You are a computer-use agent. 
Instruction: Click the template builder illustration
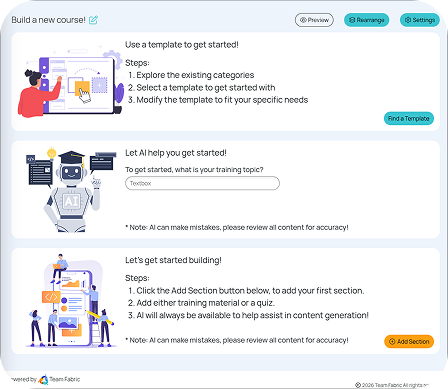(71, 83)
